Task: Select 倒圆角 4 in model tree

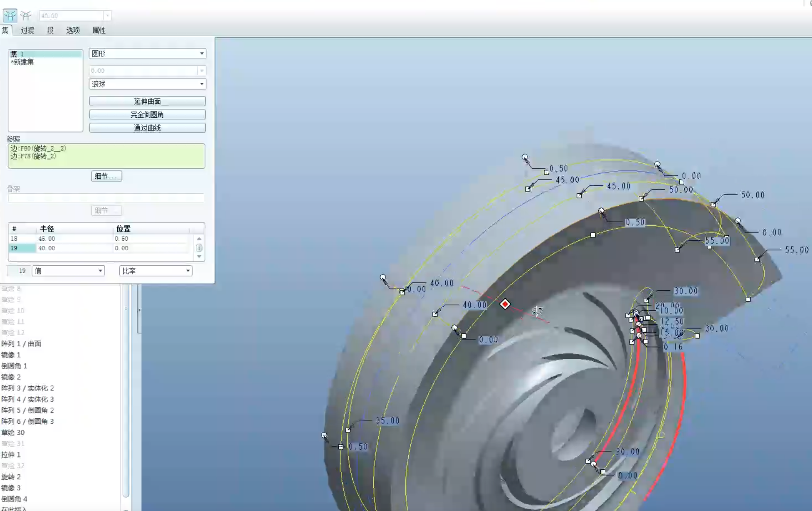Action: (14, 499)
